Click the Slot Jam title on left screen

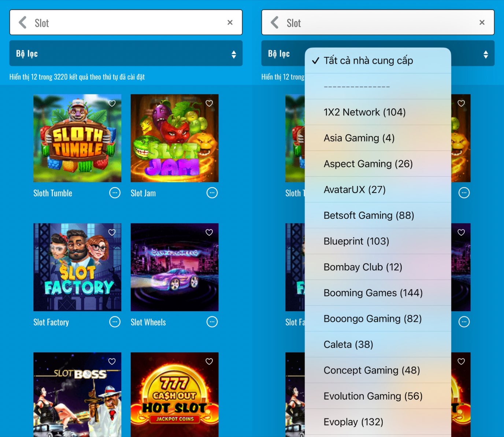click(x=143, y=193)
